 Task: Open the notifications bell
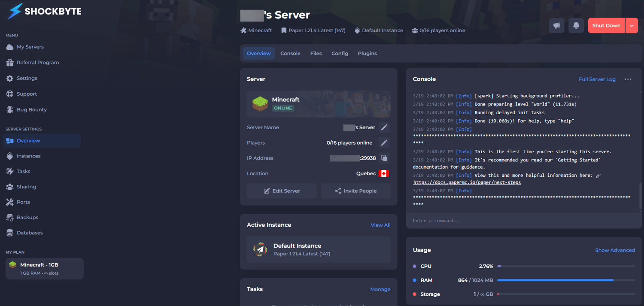tap(576, 26)
